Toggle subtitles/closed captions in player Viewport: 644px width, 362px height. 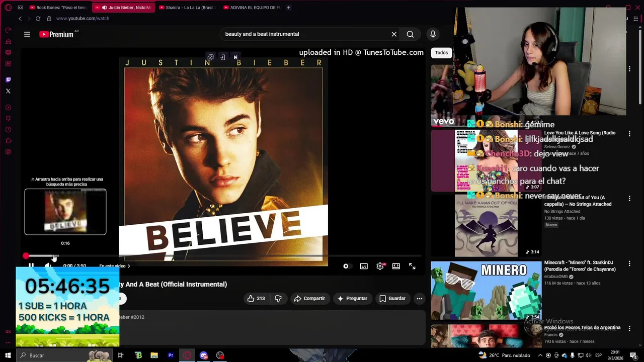pos(364,266)
